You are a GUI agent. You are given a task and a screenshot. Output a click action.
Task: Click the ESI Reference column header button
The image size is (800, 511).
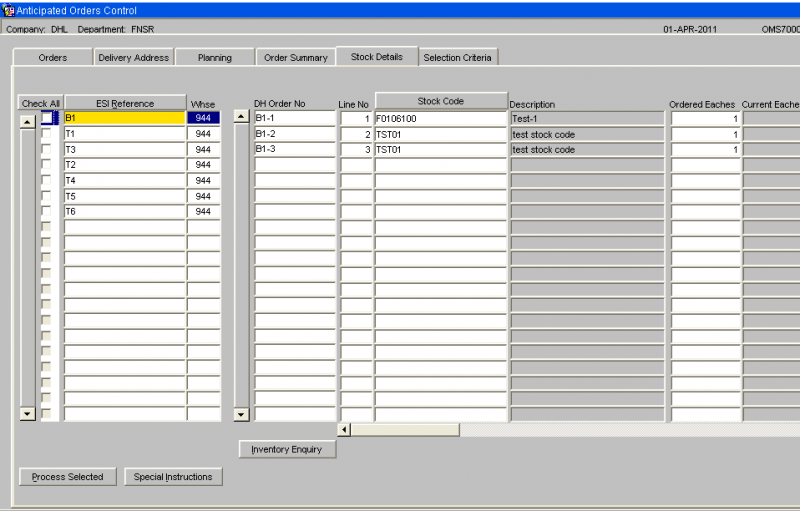coord(125,103)
